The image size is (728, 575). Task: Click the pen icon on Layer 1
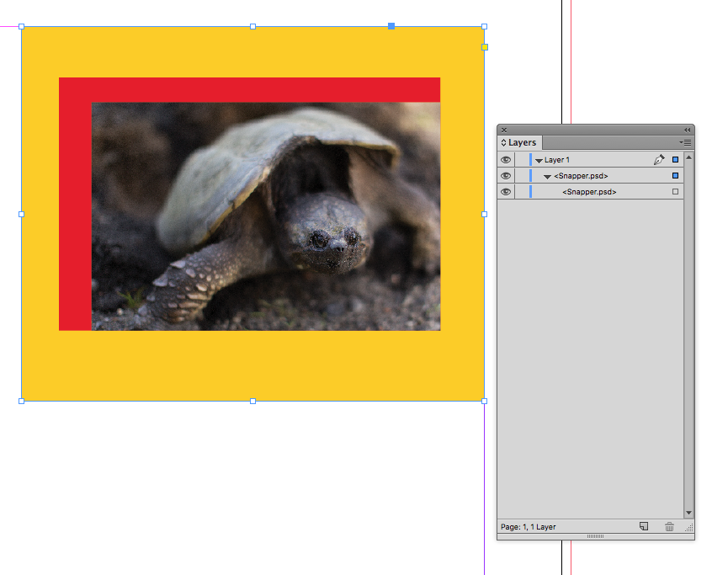(x=658, y=160)
